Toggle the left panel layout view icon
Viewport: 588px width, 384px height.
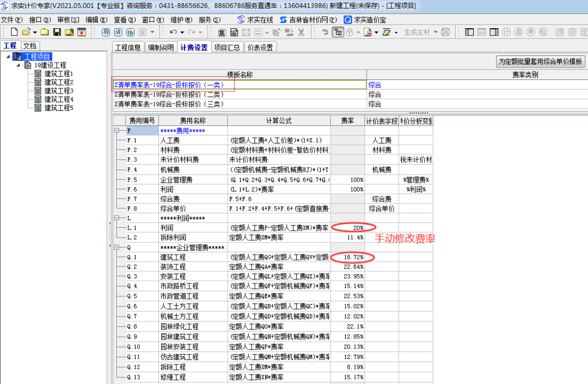click(469, 32)
